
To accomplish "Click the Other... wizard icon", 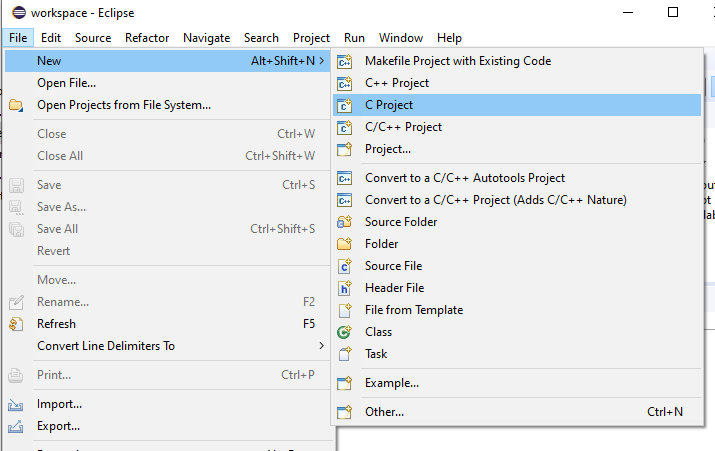I will (345, 412).
